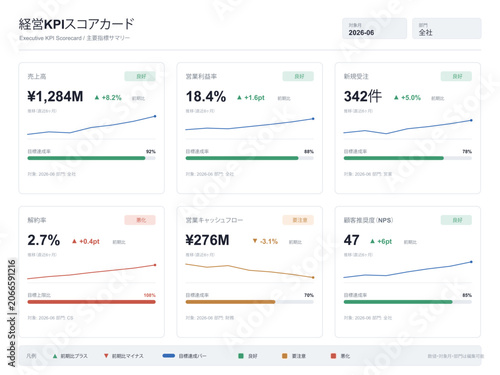Click the orange square 要注意 legend icon
500x375 pixels.
pyautogui.click(x=285, y=356)
